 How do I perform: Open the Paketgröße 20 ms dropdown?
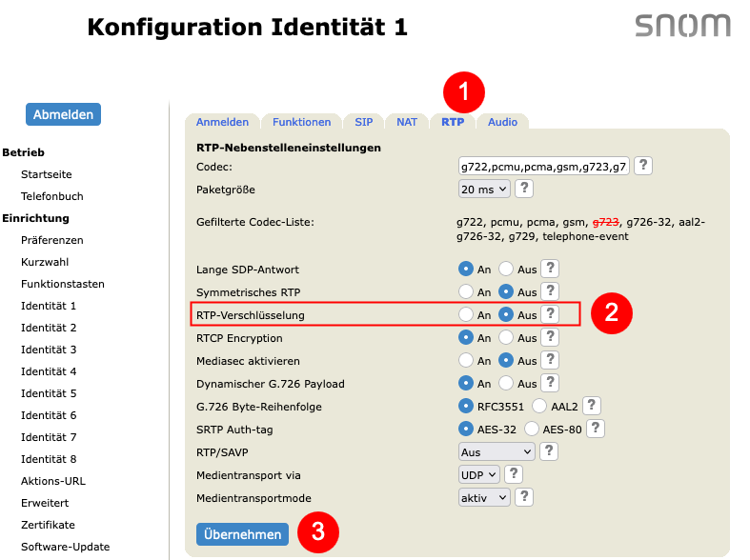pos(484,190)
